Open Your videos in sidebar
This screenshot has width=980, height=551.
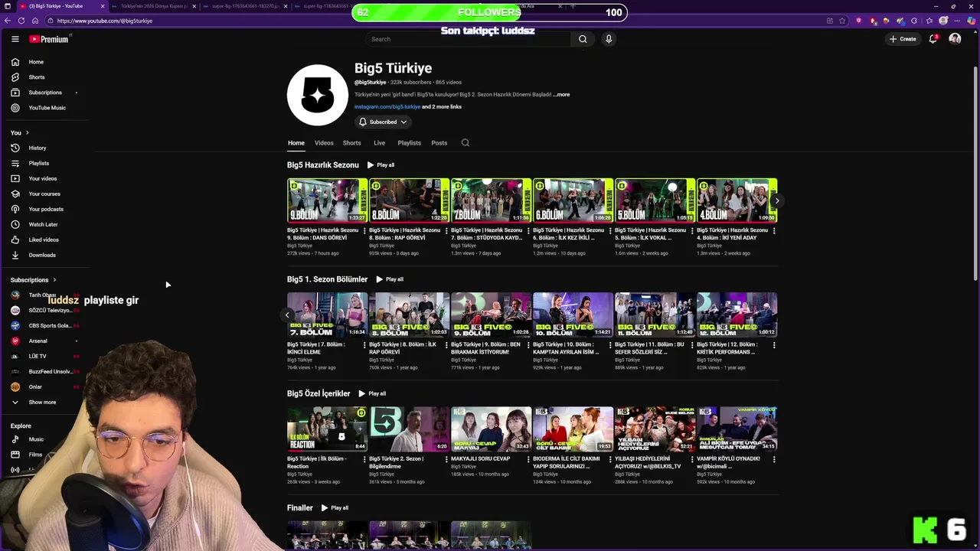46,178
